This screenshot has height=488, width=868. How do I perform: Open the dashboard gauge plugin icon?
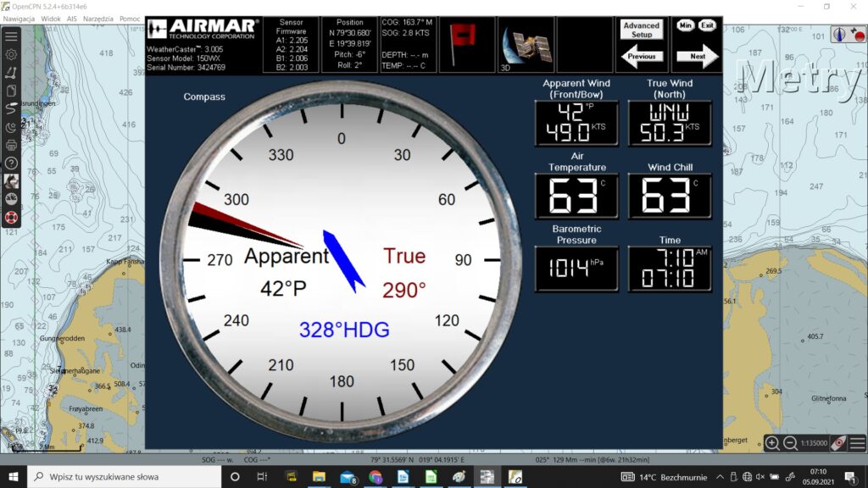click(11, 199)
